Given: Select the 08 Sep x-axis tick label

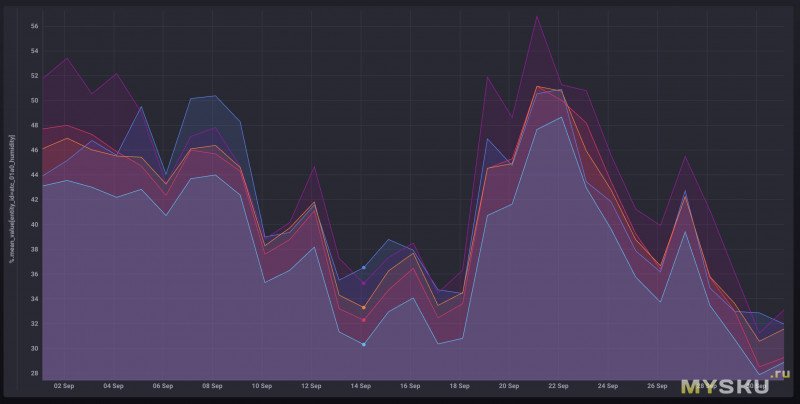Looking at the screenshot, I should click(212, 385).
